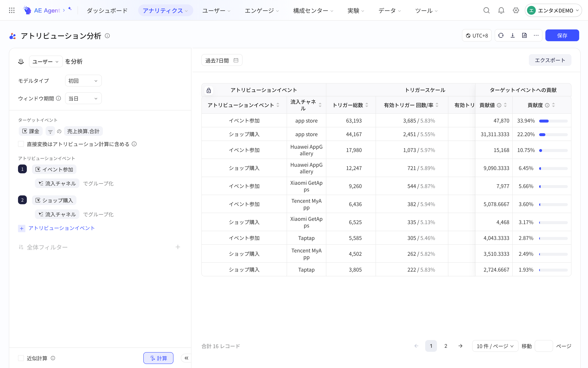Screen dimensions: 588x368
Task: Open the more options ellipsis icon
Action: point(536,36)
